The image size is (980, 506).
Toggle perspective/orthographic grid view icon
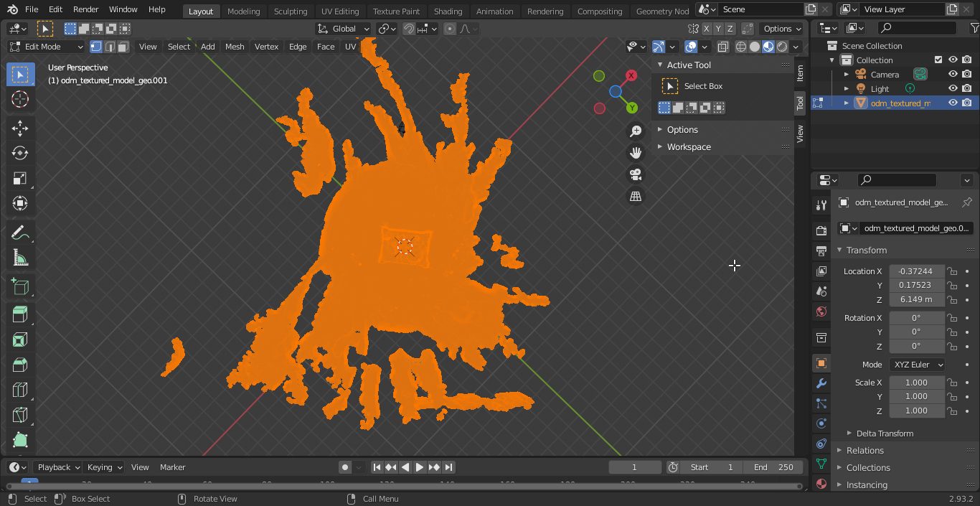coord(636,196)
